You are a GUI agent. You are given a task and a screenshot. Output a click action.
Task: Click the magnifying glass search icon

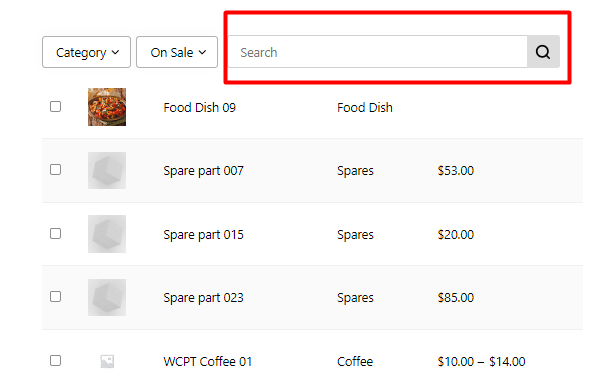click(x=543, y=52)
